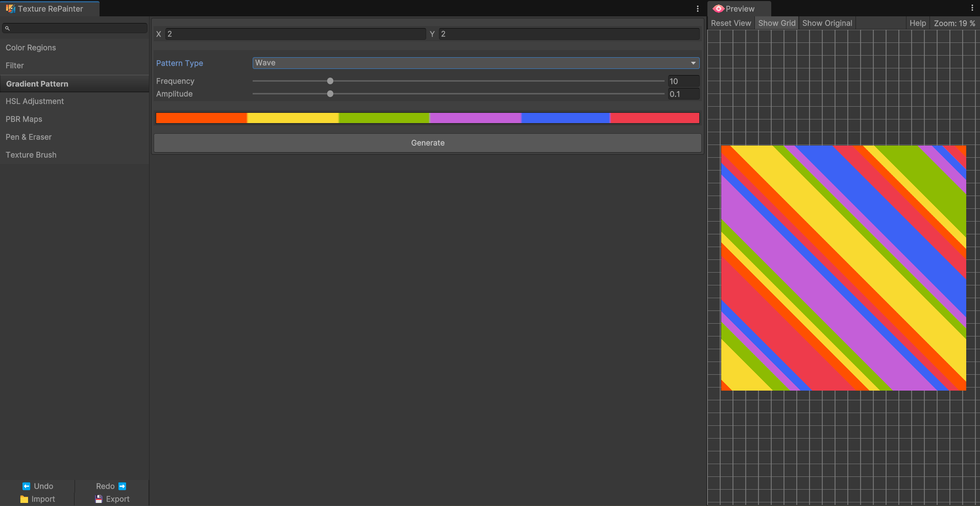Click the Import folder icon
The height and width of the screenshot is (506, 980).
coord(24,499)
